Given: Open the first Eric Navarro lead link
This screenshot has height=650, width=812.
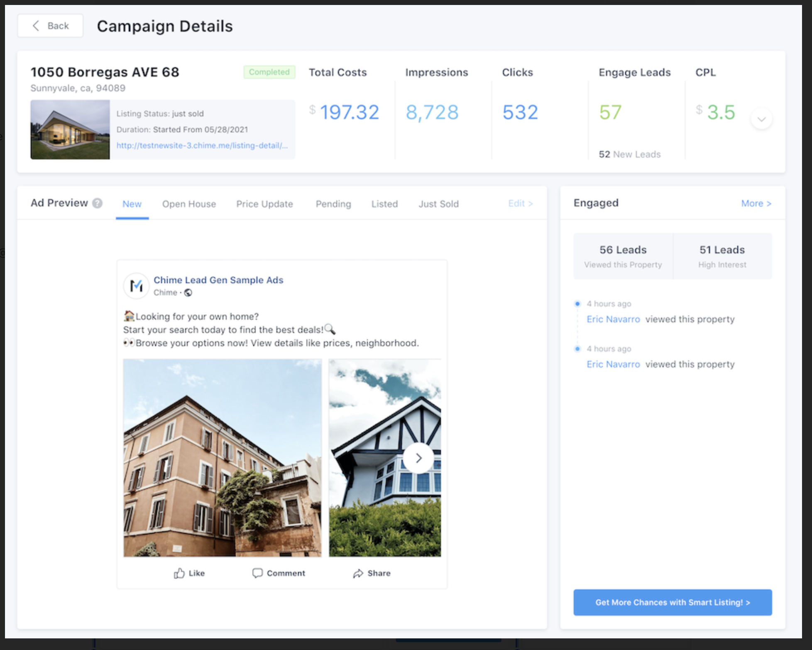Looking at the screenshot, I should pyautogui.click(x=613, y=319).
